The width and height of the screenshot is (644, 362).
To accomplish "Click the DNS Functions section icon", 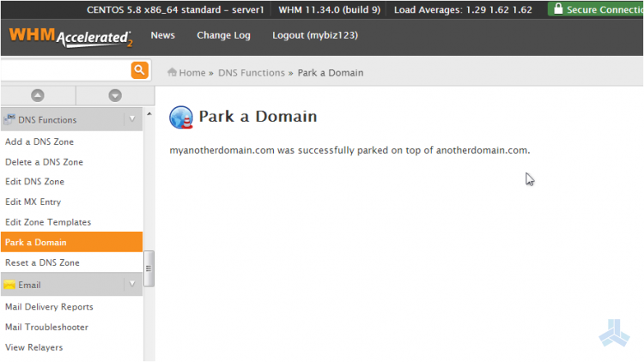I will point(9,119).
